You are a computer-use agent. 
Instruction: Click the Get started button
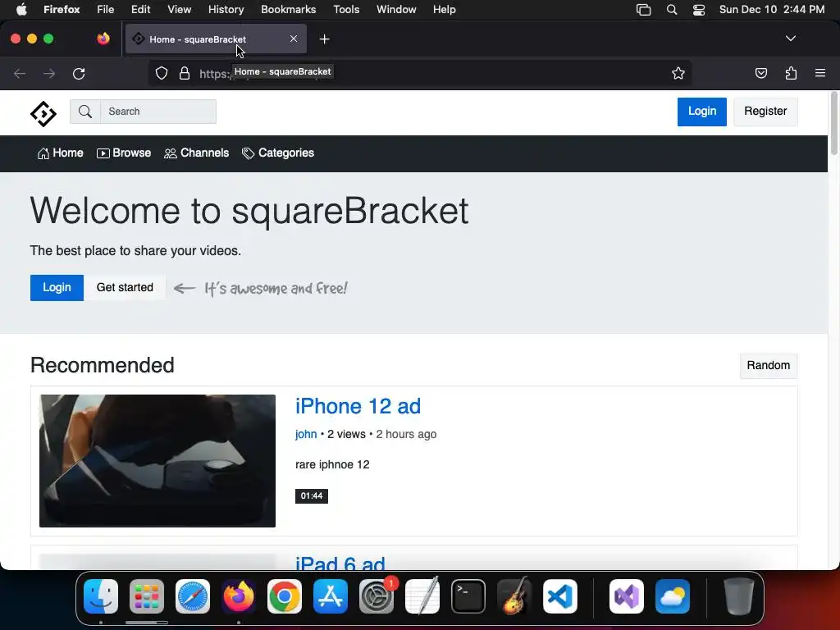coord(125,288)
